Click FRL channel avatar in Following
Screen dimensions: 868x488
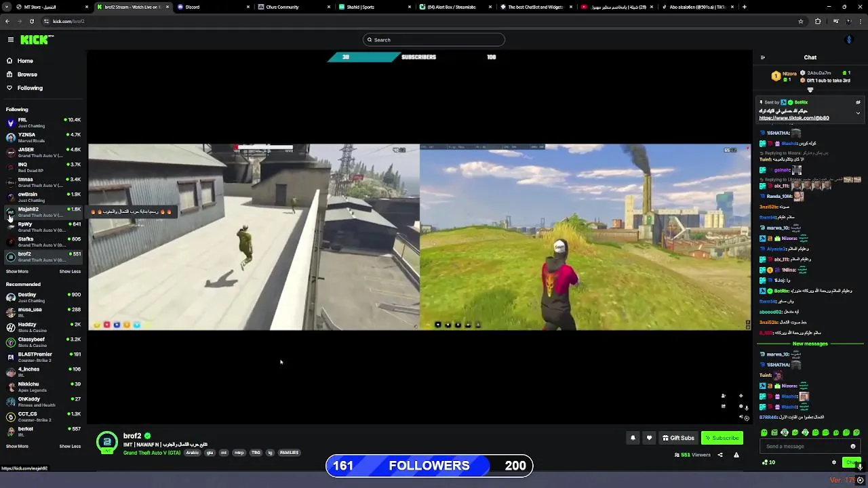pos(10,123)
